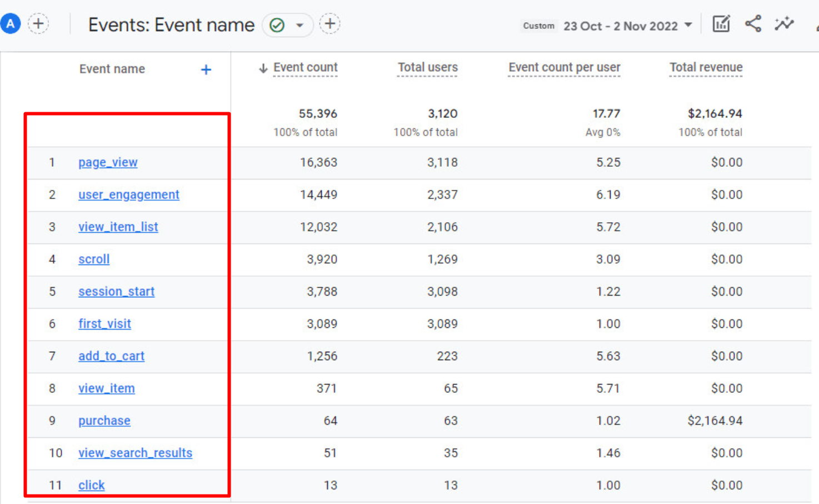Share this report via the share icon
This screenshot has height=504, width=819.
[753, 24]
